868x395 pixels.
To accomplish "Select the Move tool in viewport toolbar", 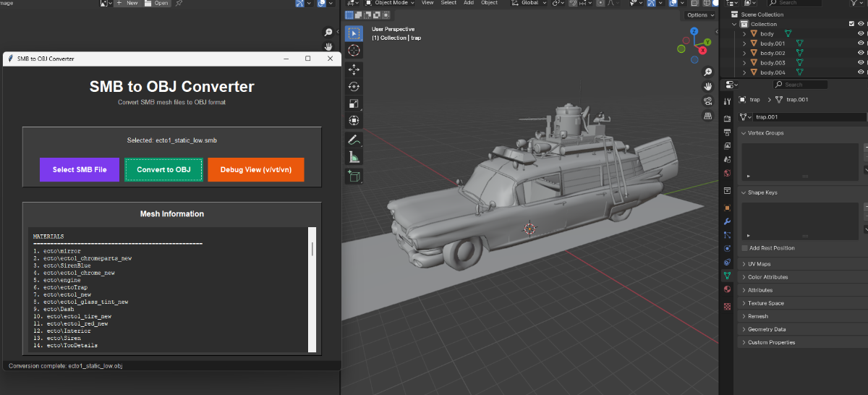I will click(x=354, y=69).
